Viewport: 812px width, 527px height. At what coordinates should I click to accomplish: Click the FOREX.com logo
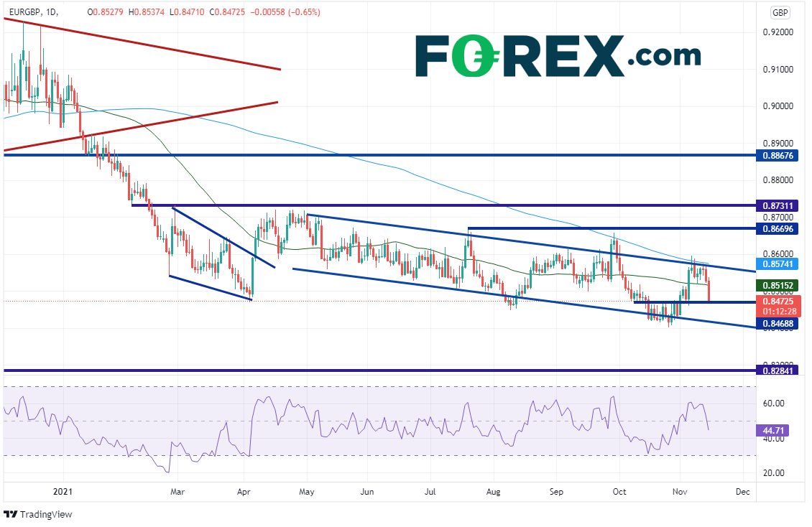pyautogui.click(x=558, y=55)
